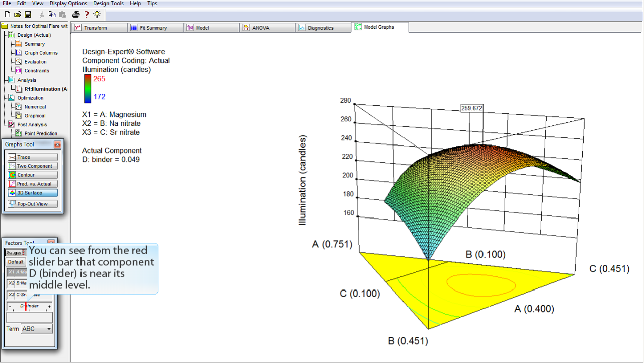Screen dimensions: 644x363
Task: Click the Evaluation tree label
Action: pos(36,62)
